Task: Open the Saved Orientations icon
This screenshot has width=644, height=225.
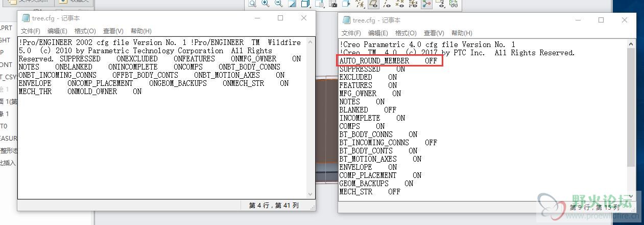Action: [x=319, y=4]
